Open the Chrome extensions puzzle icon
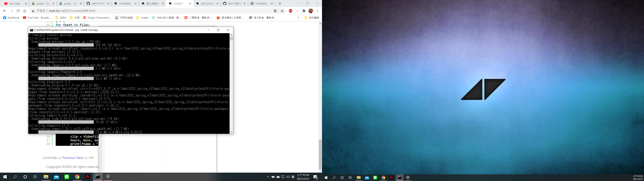The image size is (644, 181). click(x=304, y=11)
